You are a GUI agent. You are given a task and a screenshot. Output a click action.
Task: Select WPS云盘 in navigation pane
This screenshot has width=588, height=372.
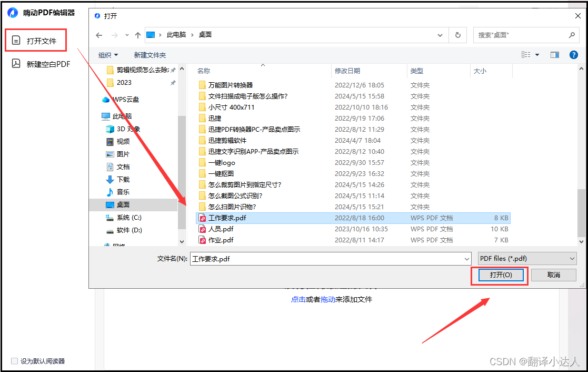(121, 100)
